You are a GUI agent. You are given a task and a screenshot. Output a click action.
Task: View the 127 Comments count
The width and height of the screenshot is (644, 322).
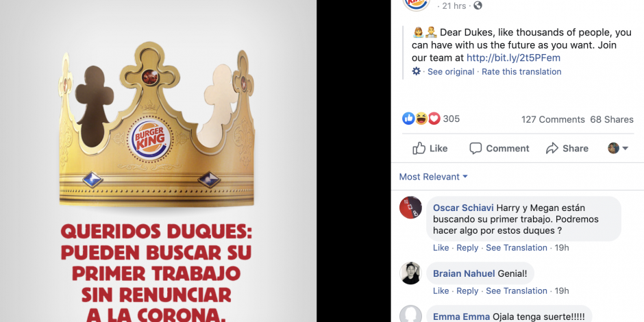tap(553, 119)
